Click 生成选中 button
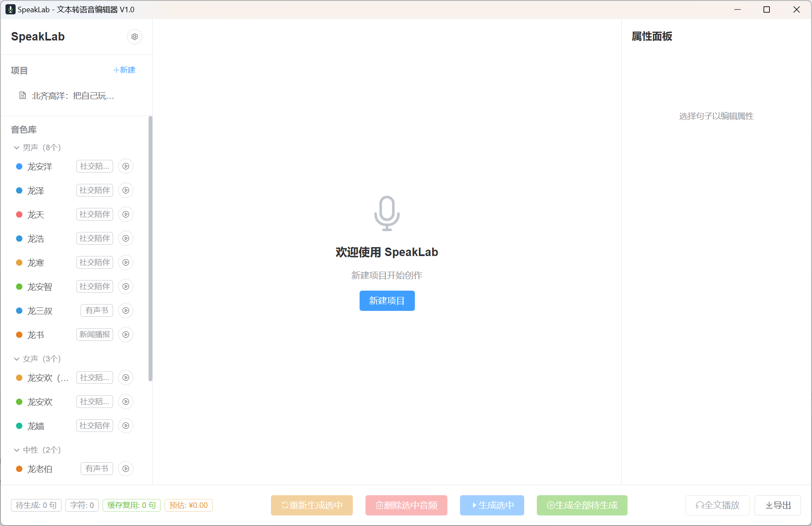The height and width of the screenshot is (526, 812). pos(492,505)
